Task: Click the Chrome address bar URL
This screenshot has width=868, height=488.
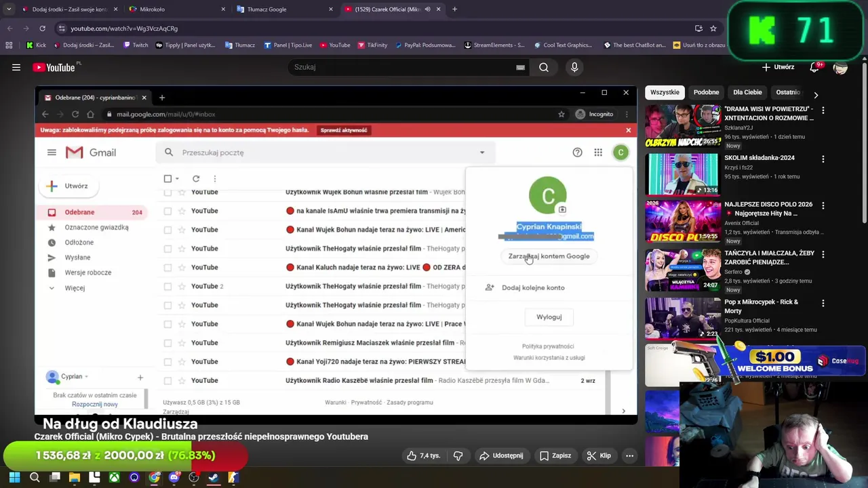Action: click(x=124, y=28)
